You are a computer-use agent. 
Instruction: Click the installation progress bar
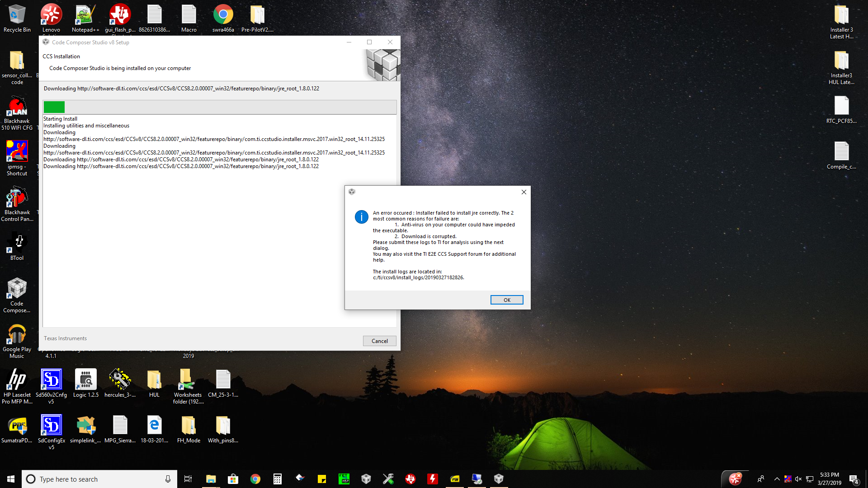point(220,107)
